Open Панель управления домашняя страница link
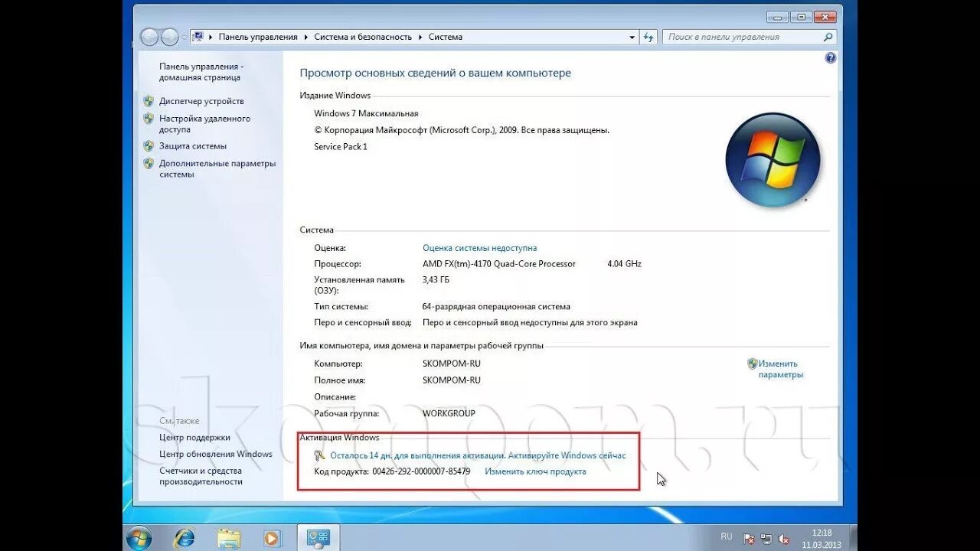Viewport: 980px width, 551px height. (201, 72)
